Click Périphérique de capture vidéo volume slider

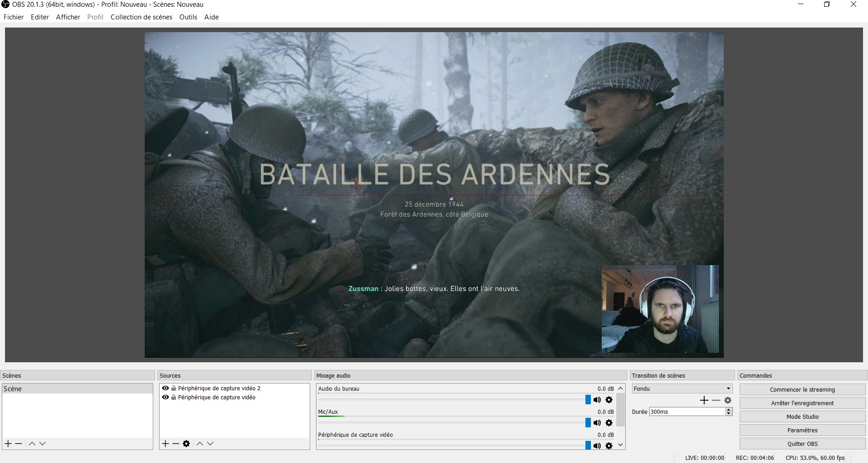588,446
